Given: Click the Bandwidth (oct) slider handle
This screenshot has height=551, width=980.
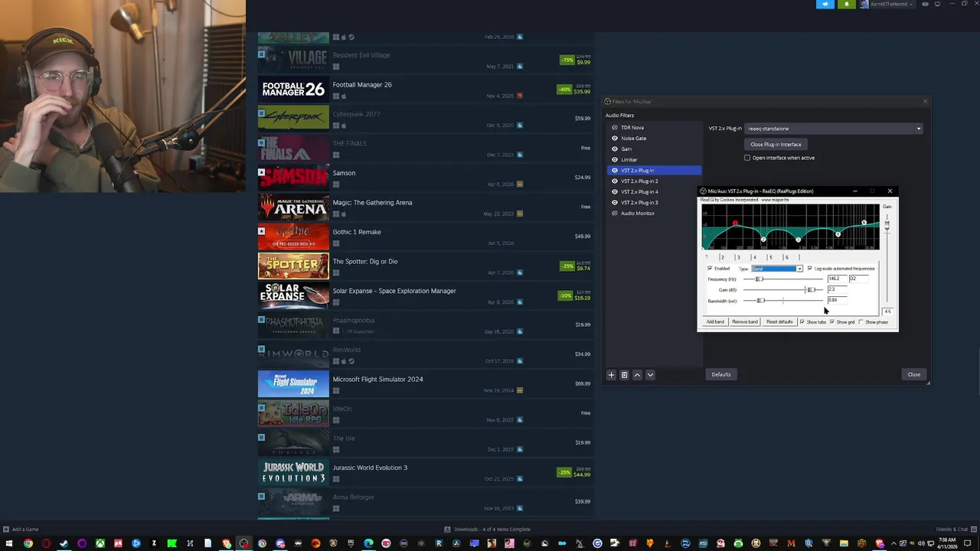Looking at the screenshot, I should (761, 301).
